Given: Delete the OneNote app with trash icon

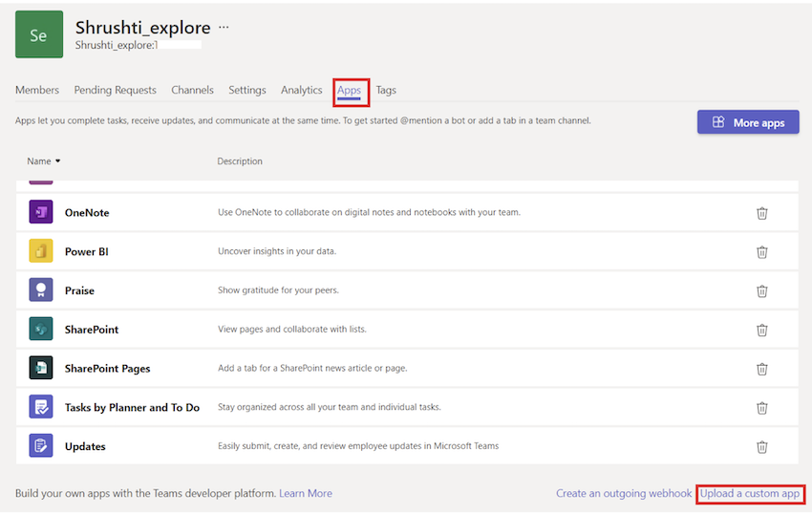Looking at the screenshot, I should (761, 213).
